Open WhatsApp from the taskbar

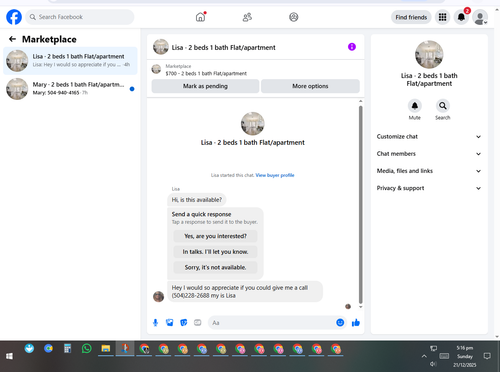click(87, 349)
